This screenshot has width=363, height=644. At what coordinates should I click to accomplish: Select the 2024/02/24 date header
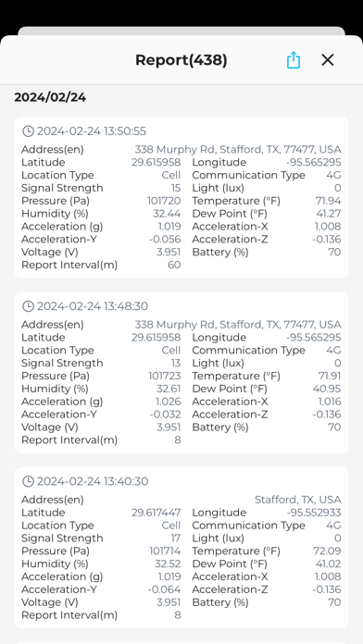click(50, 97)
